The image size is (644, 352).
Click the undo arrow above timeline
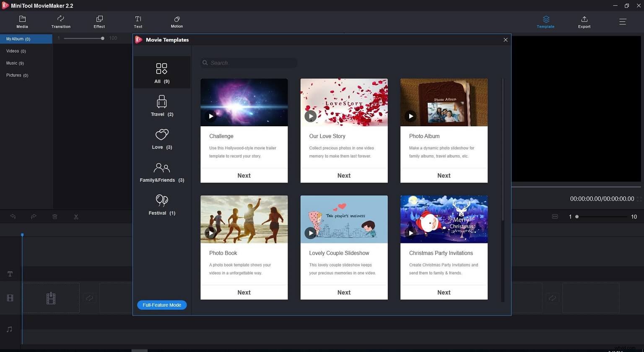(13, 217)
